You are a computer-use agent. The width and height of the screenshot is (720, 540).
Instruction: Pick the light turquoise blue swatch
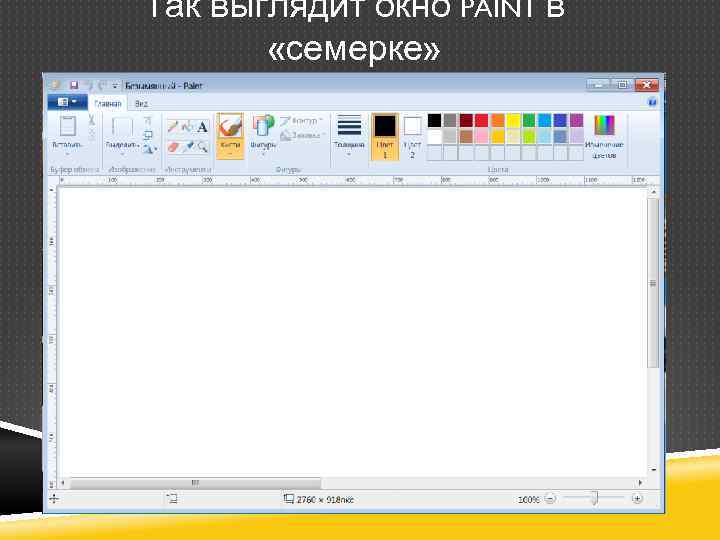click(545, 136)
